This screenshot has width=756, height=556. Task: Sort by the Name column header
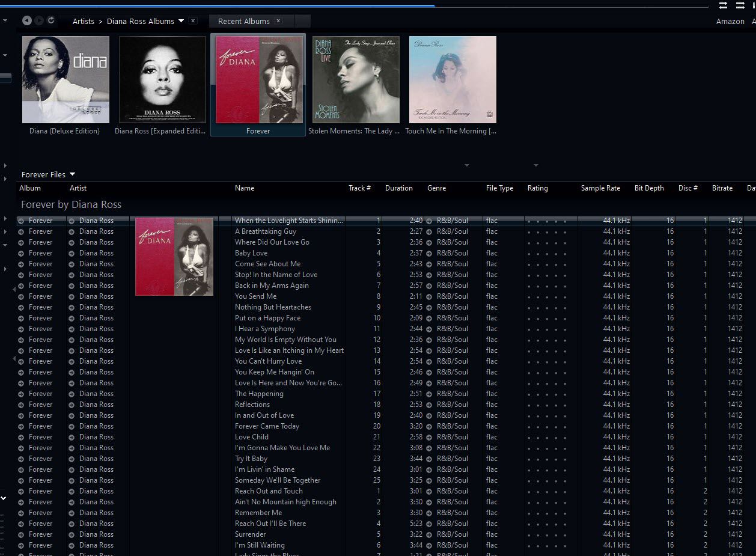pos(245,188)
